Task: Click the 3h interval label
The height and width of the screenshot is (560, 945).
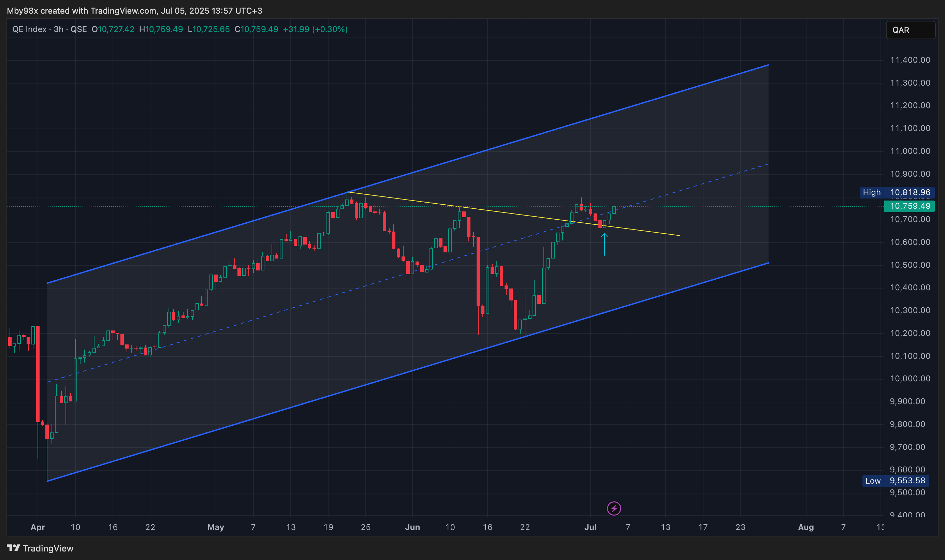Action: [58, 29]
